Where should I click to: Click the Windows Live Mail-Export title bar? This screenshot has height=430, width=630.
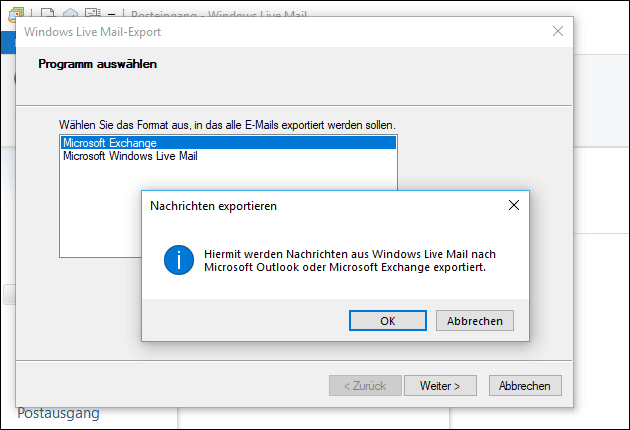(250, 31)
